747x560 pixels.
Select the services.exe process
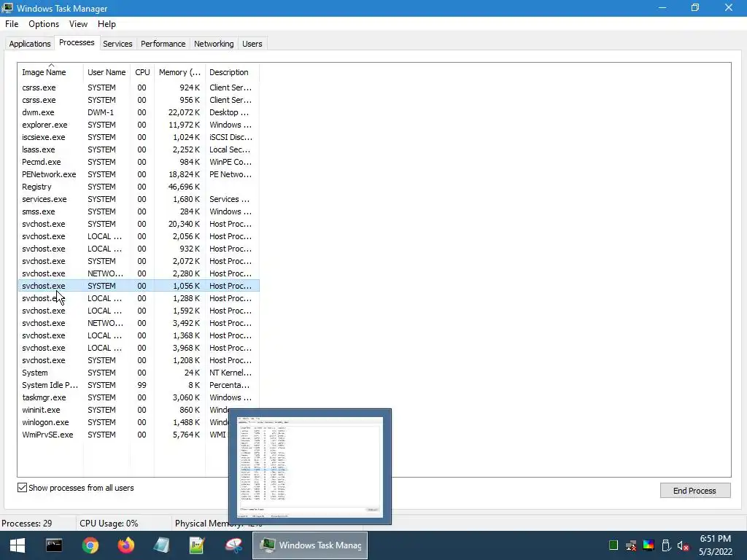point(139,199)
